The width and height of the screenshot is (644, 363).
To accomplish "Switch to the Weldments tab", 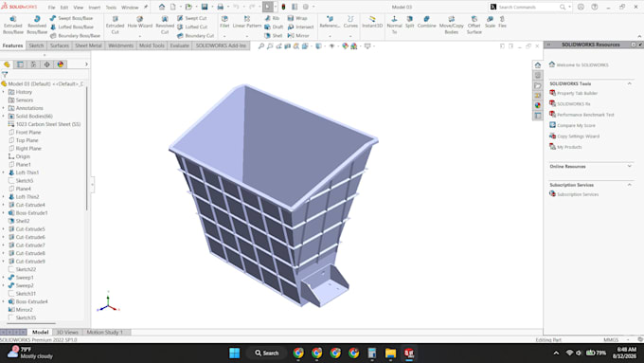I will point(121,45).
